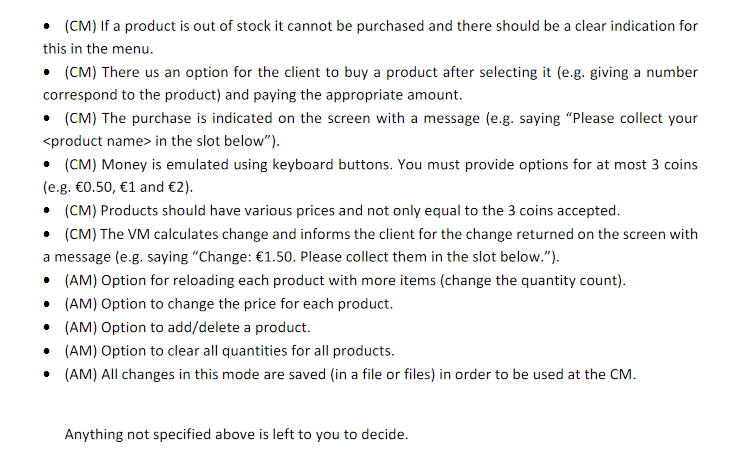
Task: Click the '€0.50, €1 and €2' coin example
Action: (132, 187)
